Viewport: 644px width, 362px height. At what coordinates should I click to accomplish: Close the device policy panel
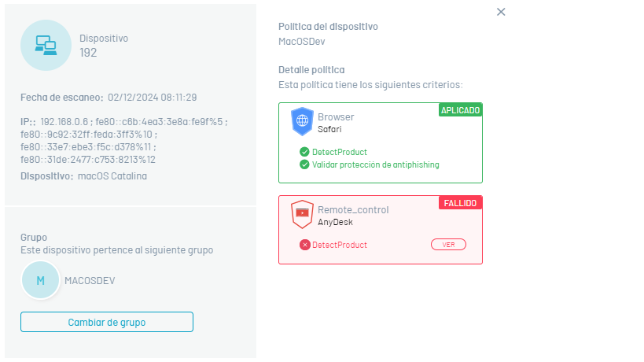point(501,12)
